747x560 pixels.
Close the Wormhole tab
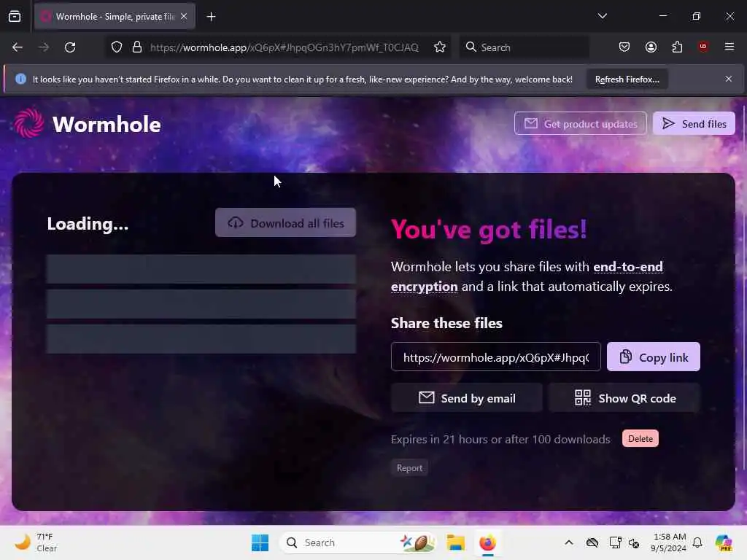tap(184, 17)
